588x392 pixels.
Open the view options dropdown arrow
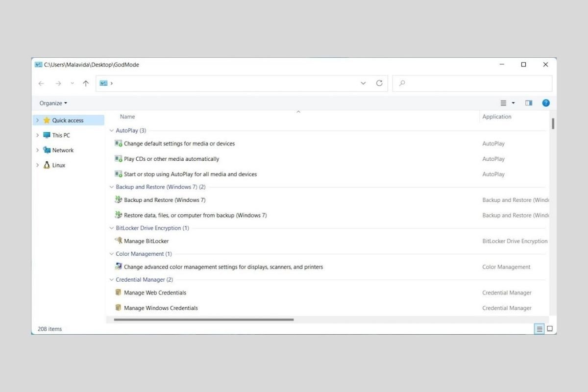coord(514,103)
